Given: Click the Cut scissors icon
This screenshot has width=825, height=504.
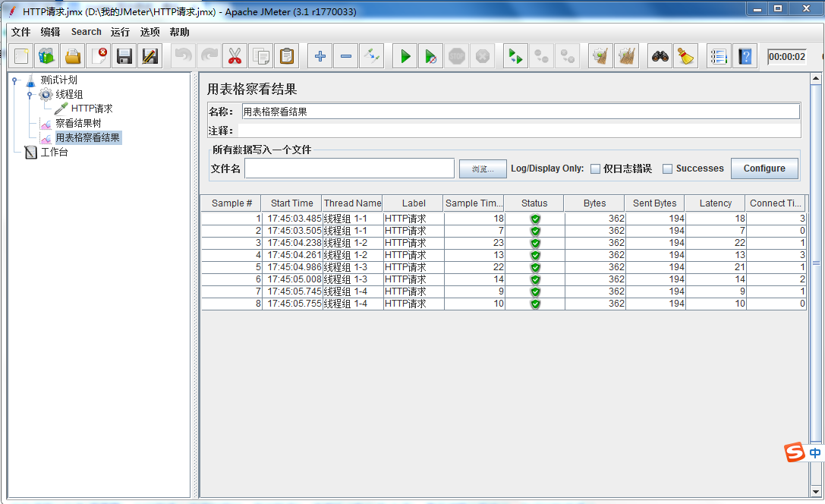Looking at the screenshot, I should [x=235, y=56].
